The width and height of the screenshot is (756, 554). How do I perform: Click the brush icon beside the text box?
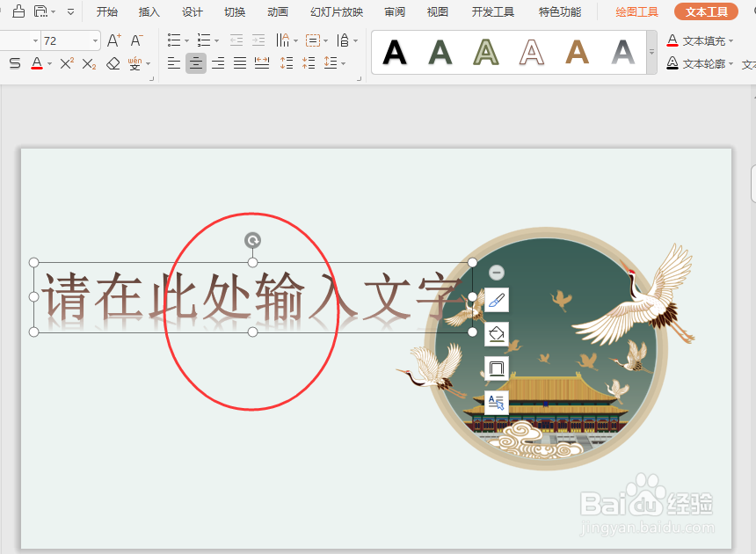click(x=495, y=300)
